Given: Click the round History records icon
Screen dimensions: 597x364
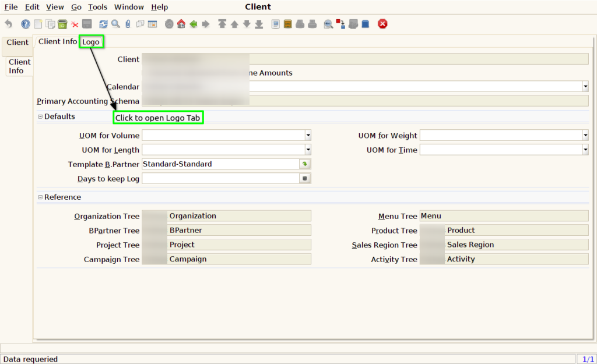Looking at the screenshot, I should pyautogui.click(x=169, y=24).
